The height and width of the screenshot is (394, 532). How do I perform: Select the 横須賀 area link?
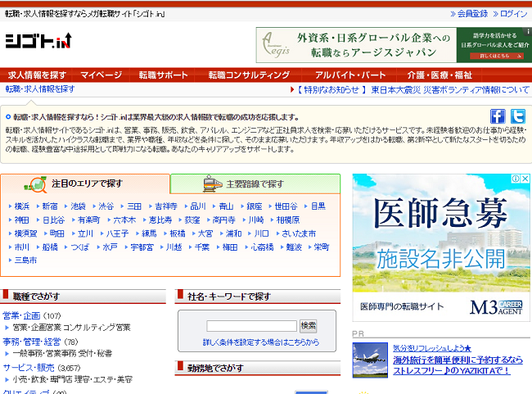[x=26, y=233]
